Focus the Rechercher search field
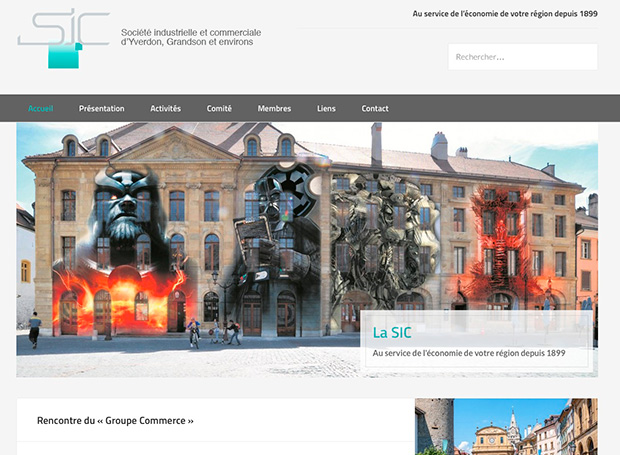Image resolution: width=620 pixels, height=455 pixels. 523,57
